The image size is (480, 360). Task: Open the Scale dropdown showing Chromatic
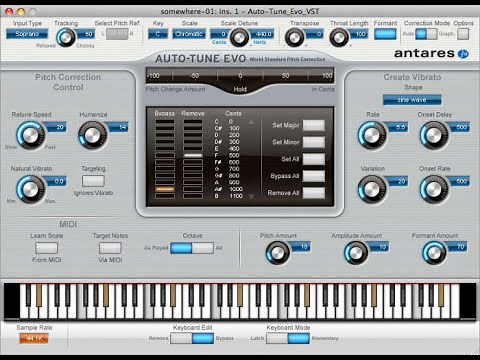189,34
